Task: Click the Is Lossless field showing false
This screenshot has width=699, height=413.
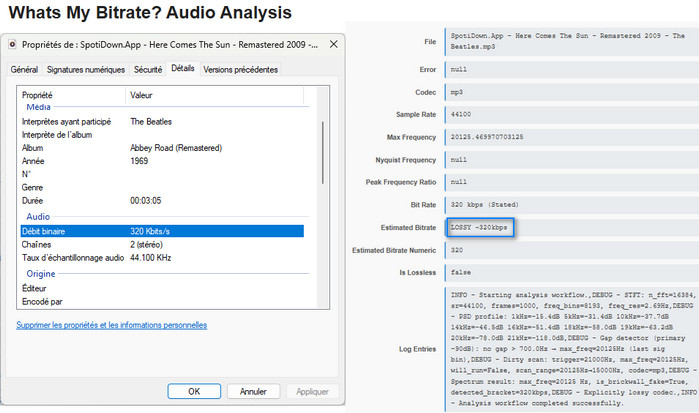Action: [x=572, y=273]
